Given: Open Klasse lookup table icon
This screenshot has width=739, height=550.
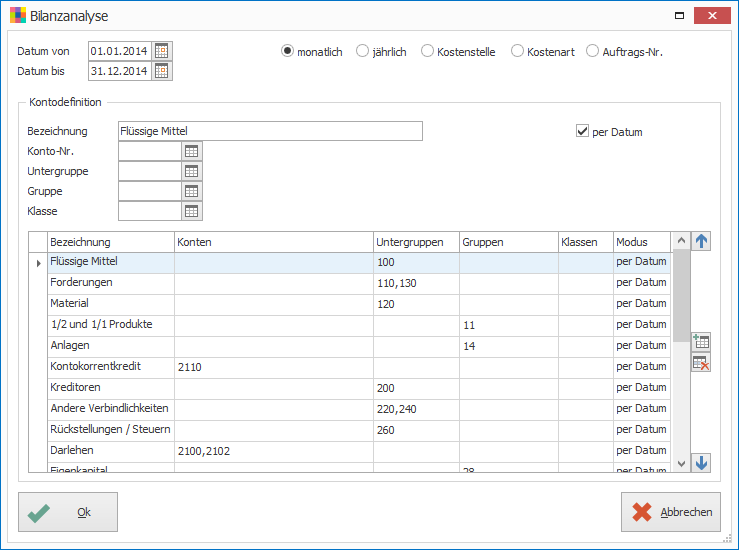Looking at the screenshot, I should 191,211.
